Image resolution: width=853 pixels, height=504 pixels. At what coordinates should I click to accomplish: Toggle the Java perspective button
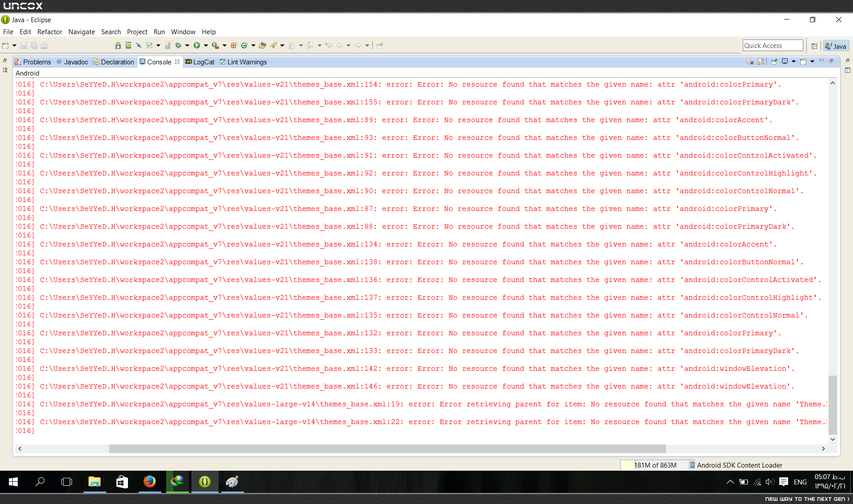click(x=836, y=46)
